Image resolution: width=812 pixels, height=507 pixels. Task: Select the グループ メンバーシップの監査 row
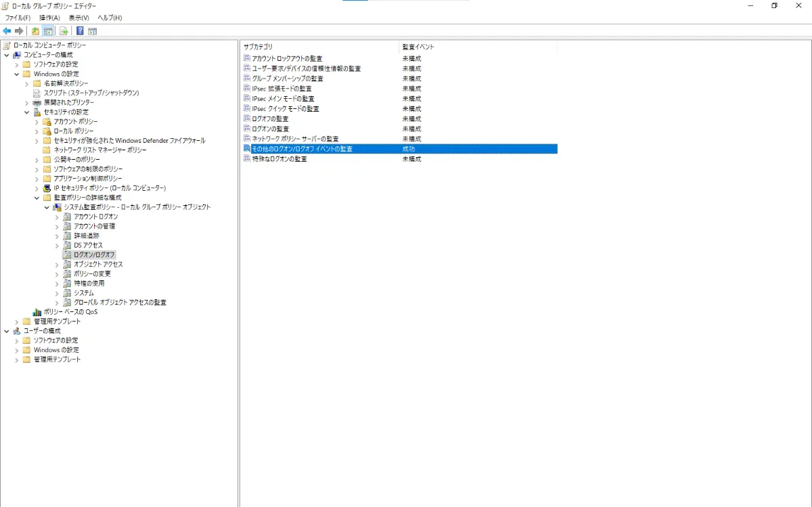(x=399, y=79)
